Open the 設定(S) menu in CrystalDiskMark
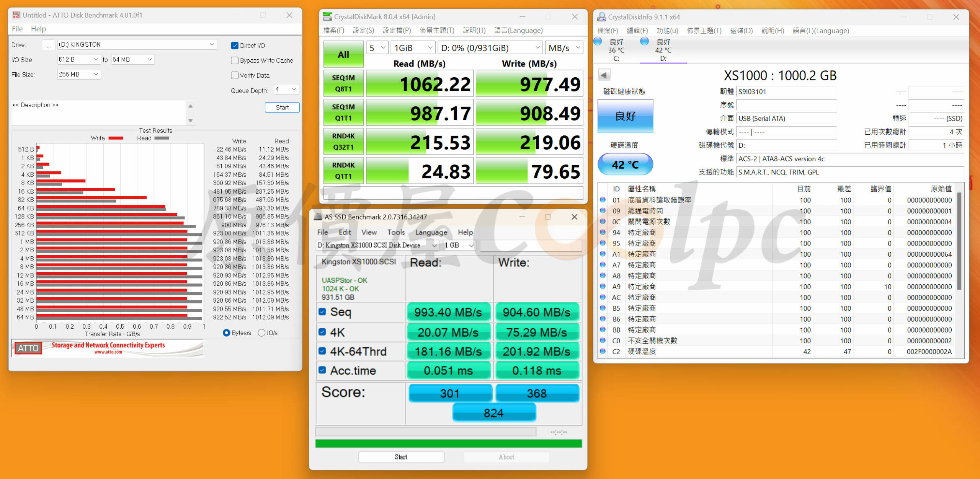Screen dimensions: 980x479 click(x=363, y=30)
